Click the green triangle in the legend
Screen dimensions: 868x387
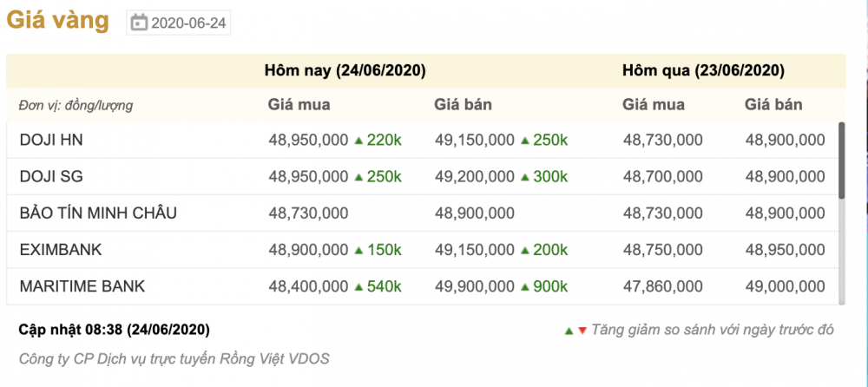(x=569, y=331)
